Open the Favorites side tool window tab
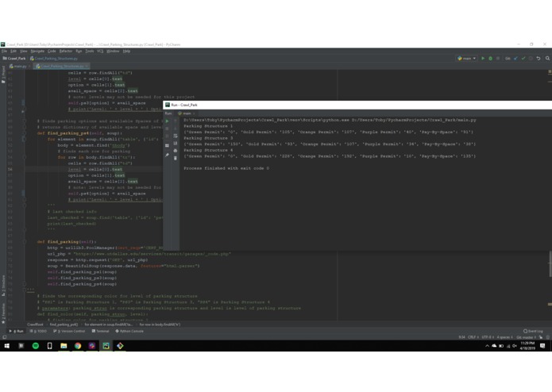552x392 pixels. (3, 313)
